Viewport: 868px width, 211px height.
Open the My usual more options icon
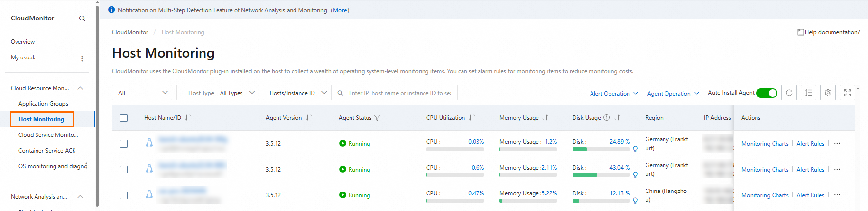[x=82, y=58]
